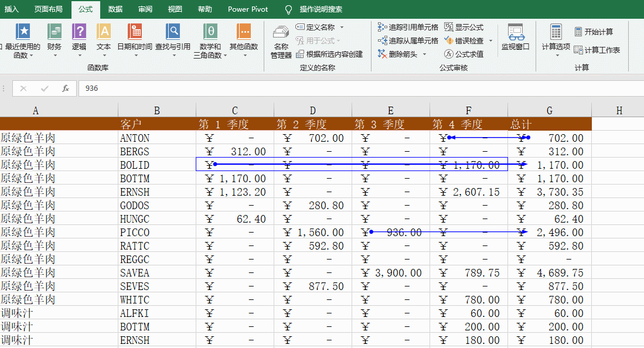Open the 文本 text functions icon
The image size is (644, 348).
[x=104, y=40]
